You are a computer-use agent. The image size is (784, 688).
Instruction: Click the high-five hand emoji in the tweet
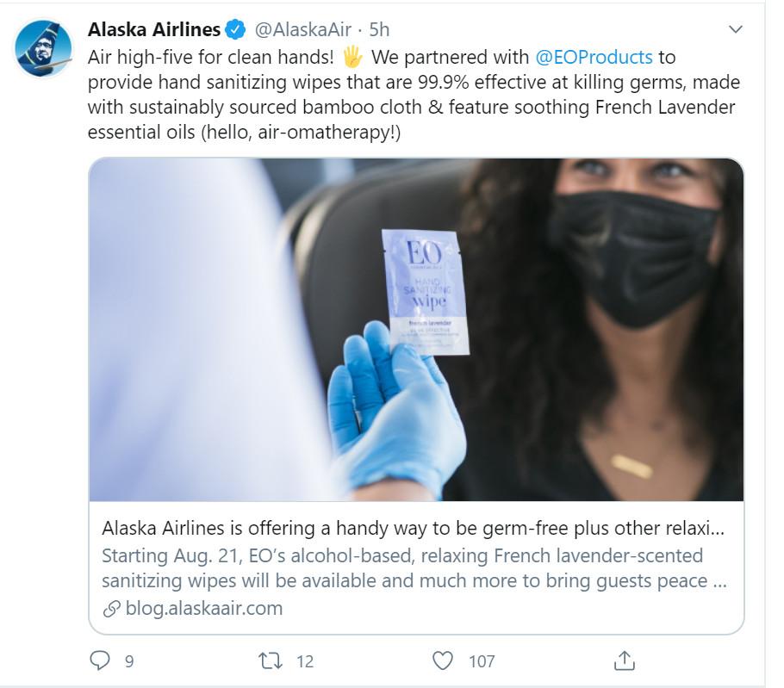tap(352, 58)
